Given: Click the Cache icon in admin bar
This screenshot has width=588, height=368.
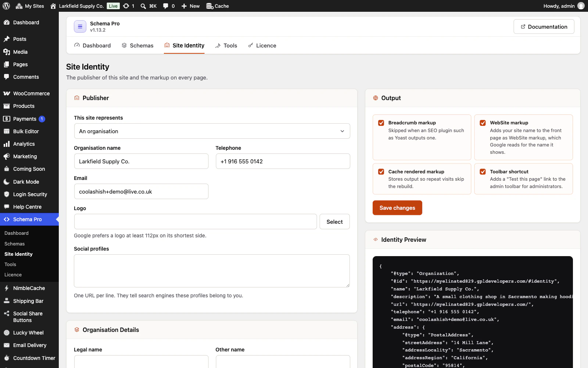Looking at the screenshot, I should click(209, 6).
